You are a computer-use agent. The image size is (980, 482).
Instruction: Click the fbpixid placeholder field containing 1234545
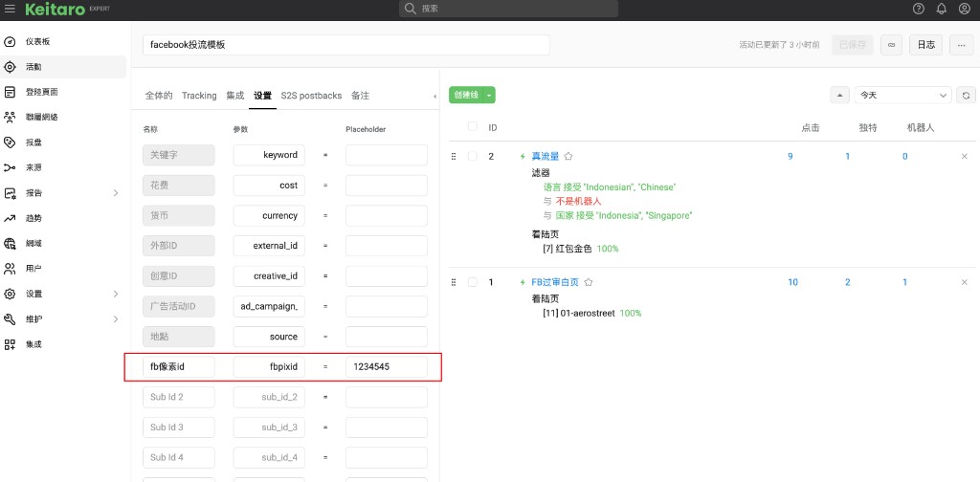[x=387, y=367]
